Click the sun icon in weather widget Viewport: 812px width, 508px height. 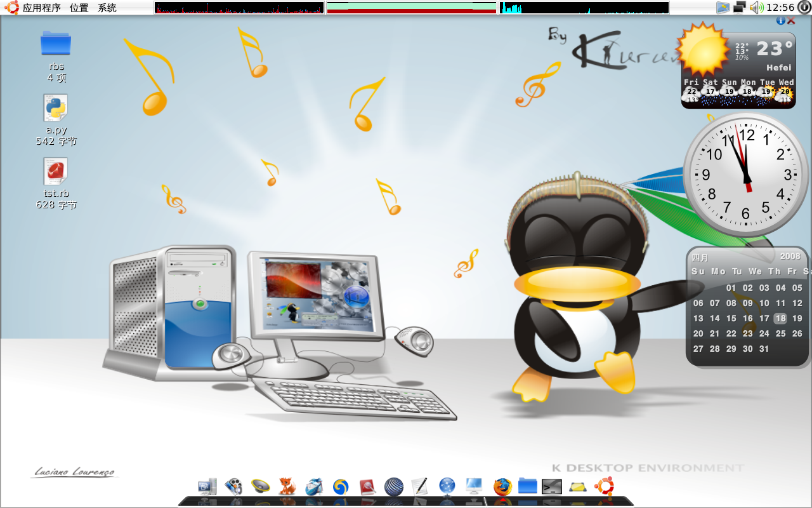703,50
